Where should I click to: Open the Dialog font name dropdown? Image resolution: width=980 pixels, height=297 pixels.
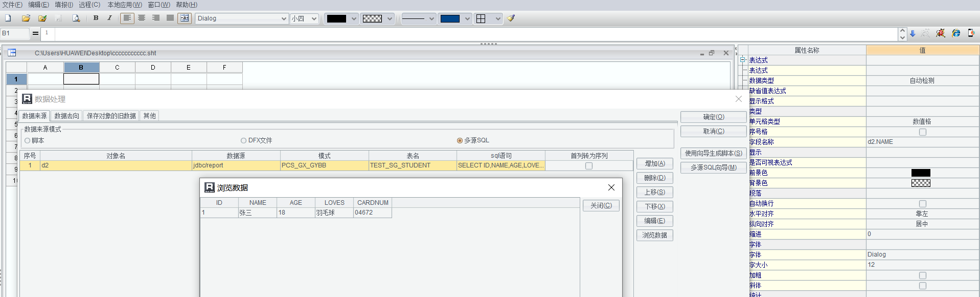pos(284,19)
